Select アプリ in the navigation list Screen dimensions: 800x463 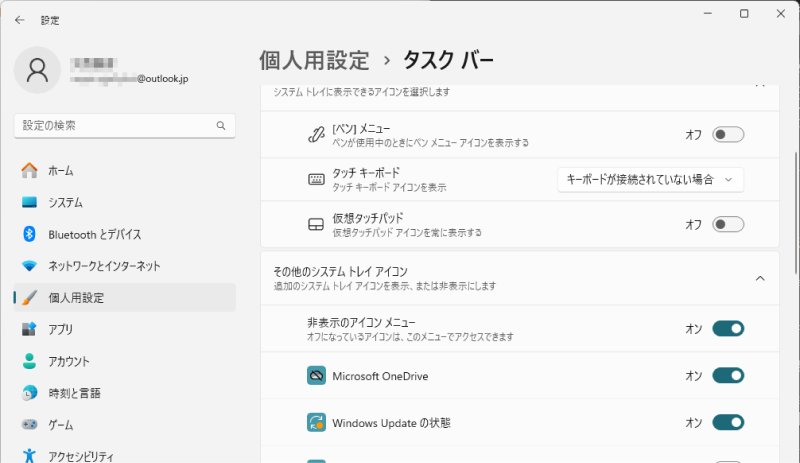(124, 329)
